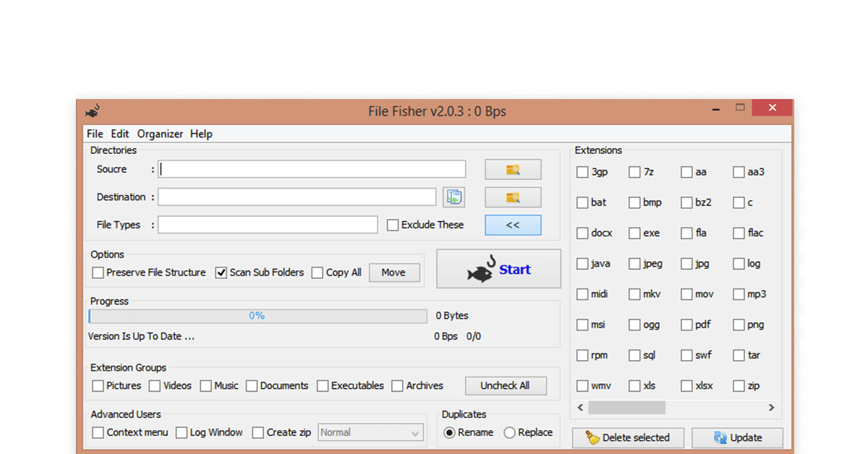Click the left chevron below extensions list
868x454 pixels.
(x=579, y=407)
